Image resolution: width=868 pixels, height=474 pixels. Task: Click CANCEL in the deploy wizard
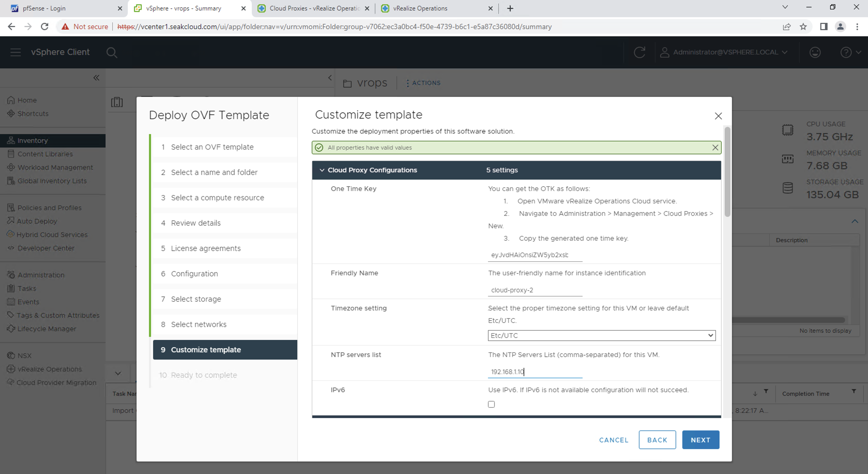coord(614,440)
